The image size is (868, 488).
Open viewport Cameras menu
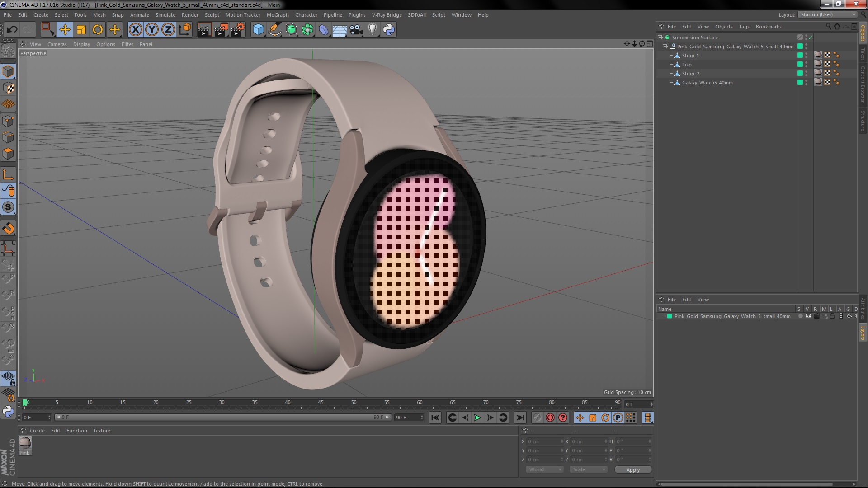pyautogui.click(x=57, y=44)
